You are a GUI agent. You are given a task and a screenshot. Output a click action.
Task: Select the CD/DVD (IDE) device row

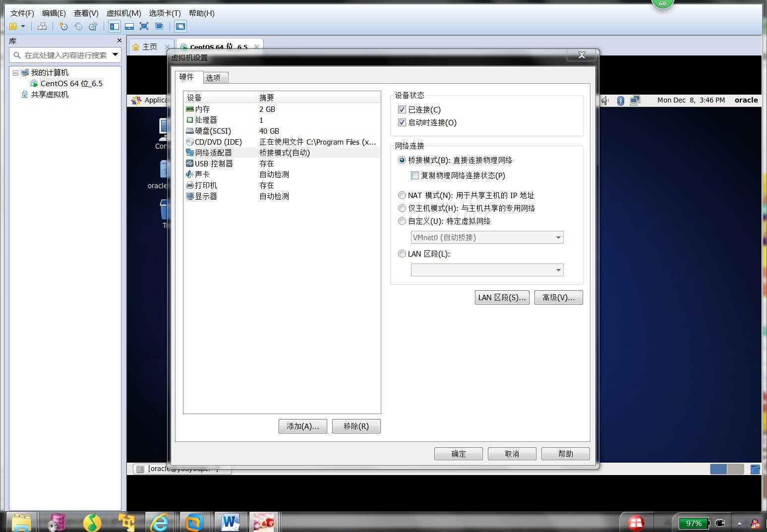point(282,142)
